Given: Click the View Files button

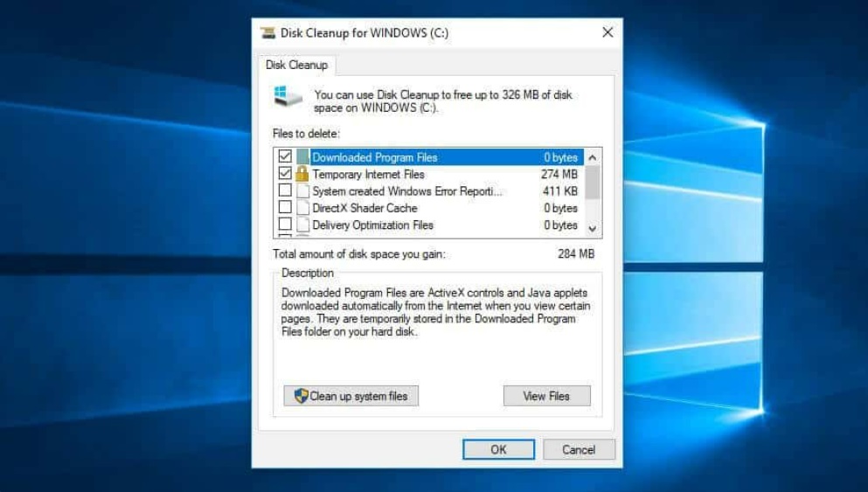Looking at the screenshot, I should tap(547, 396).
